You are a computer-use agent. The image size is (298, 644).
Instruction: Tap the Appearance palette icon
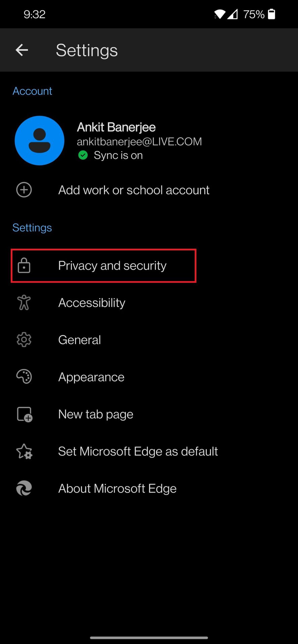click(24, 377)
